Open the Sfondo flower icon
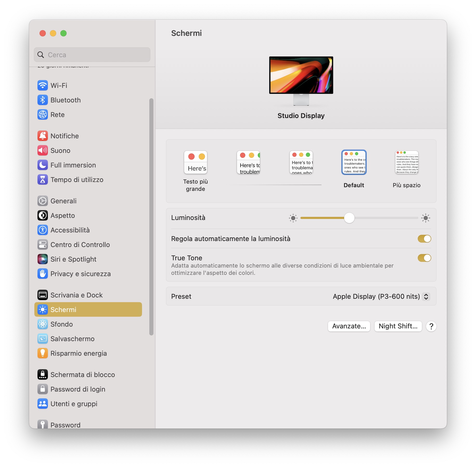The height and width of the screenshot is (467, 476). coord(42,324)
